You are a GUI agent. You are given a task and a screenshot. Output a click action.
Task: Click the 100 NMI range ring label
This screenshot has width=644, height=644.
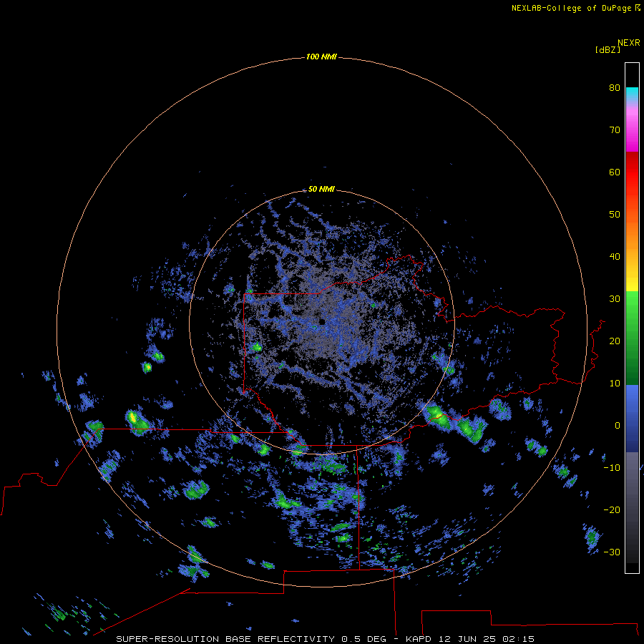(321, 57)
